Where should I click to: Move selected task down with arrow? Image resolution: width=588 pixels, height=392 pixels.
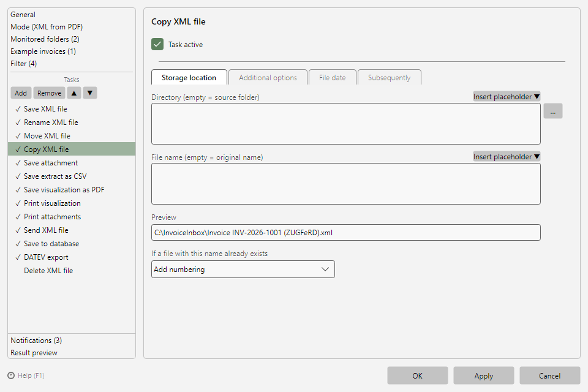click(x=90, y=93)
